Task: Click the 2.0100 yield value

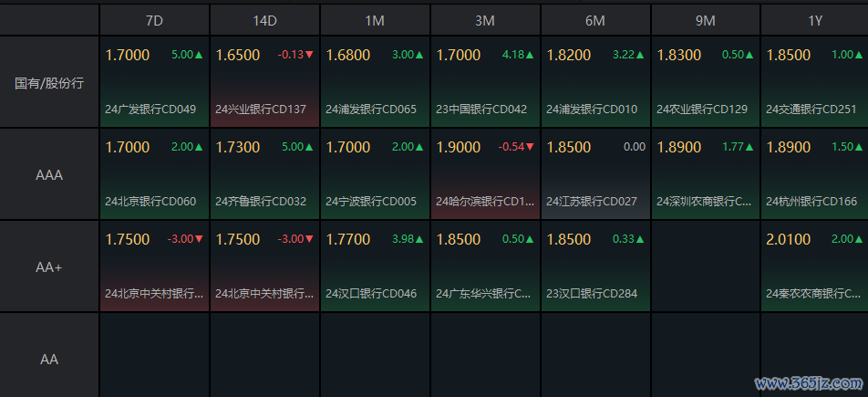Action: click(789, 239)
